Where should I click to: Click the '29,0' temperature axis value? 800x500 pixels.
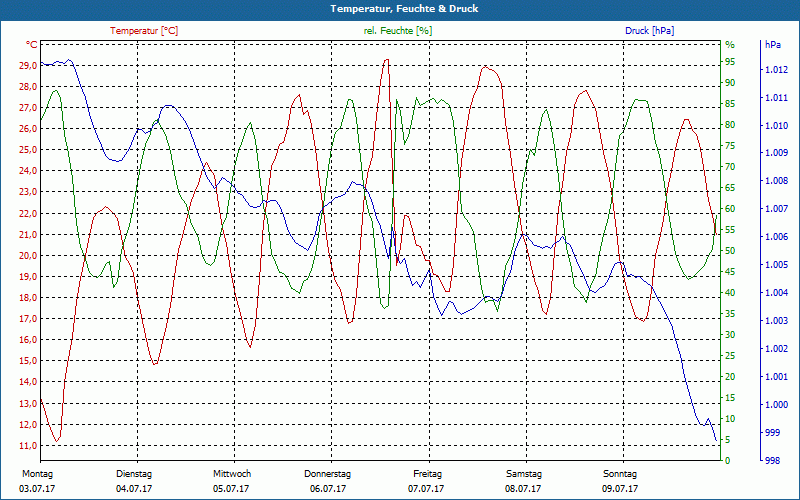pos(28,65)
